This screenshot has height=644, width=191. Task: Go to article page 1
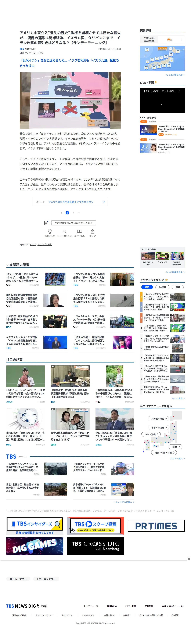(61, 213)
